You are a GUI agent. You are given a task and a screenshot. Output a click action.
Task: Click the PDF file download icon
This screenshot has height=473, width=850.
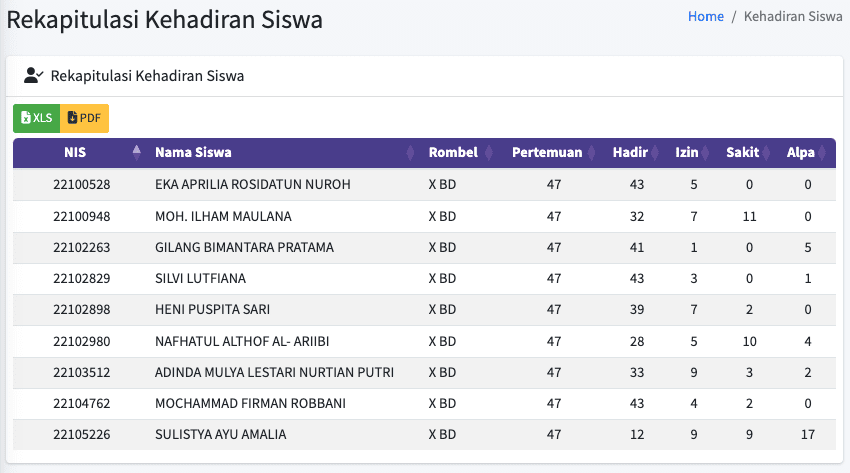[72, 118]
